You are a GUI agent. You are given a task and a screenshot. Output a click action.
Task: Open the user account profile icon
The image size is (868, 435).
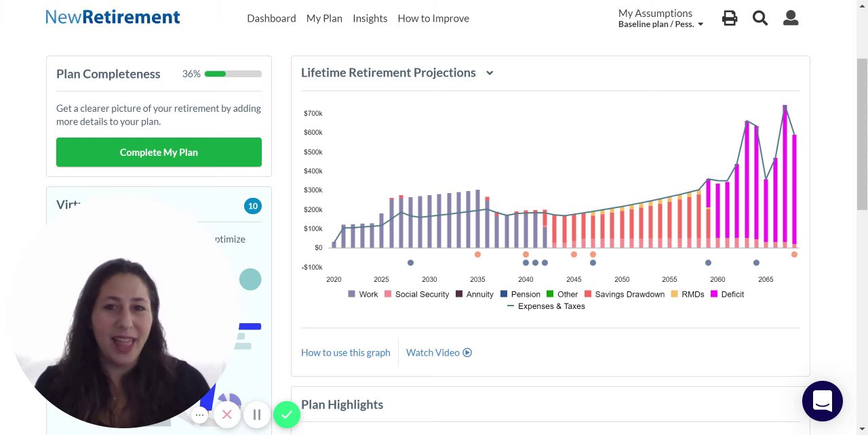791,18
